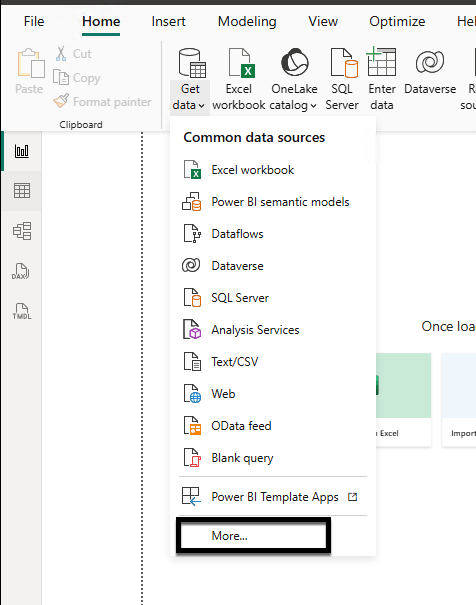The width and height of the screenshot is (476, 605).
Task: Select Analysis Services data source
Action: [273, 330]
